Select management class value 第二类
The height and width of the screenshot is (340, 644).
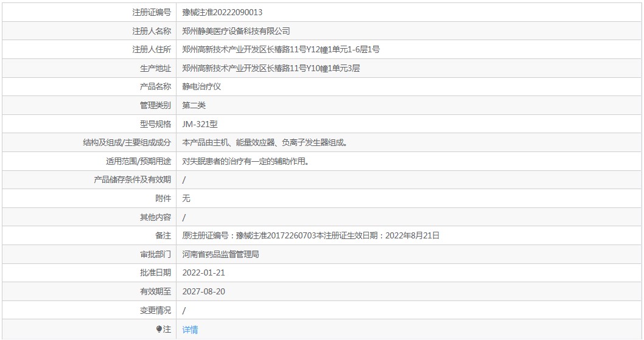[194, 105]
